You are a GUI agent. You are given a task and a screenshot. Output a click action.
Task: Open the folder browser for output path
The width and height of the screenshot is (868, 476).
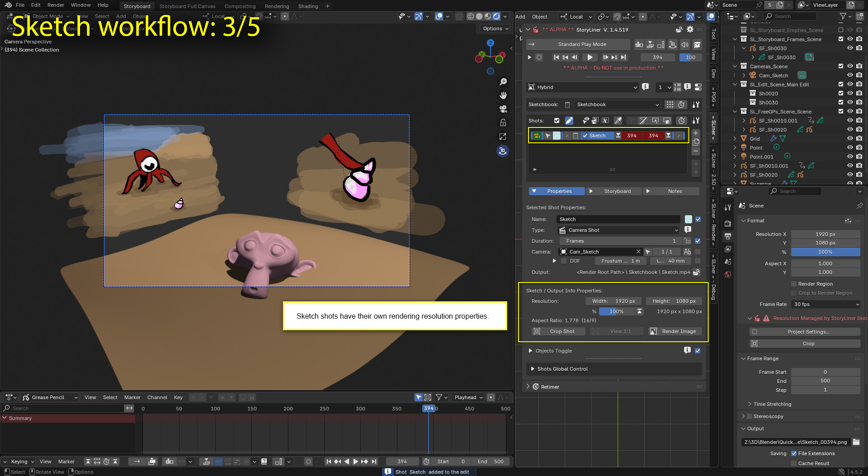pyautogui.click(x=856, y=442)
